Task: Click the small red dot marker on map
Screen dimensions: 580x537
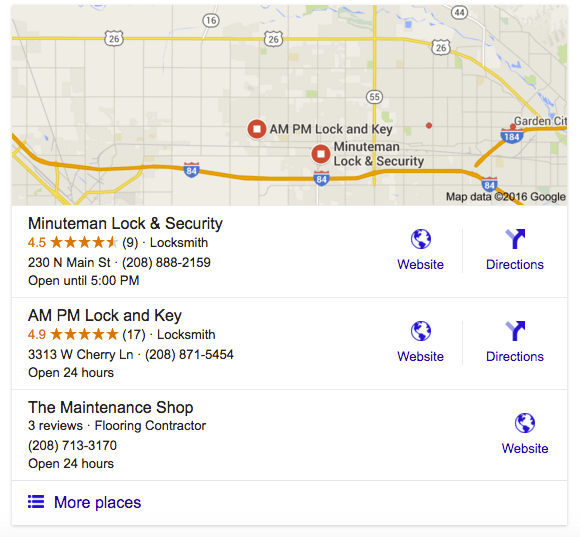Action: click(429, 125)
